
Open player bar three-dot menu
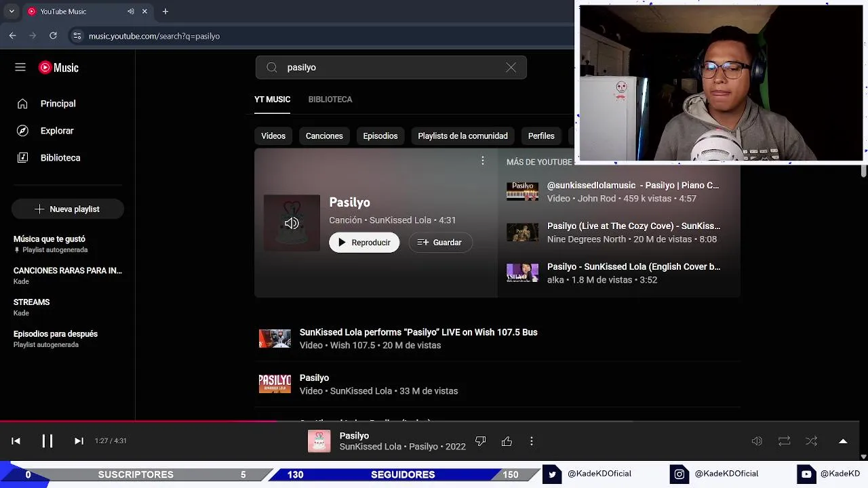[531, 441]
